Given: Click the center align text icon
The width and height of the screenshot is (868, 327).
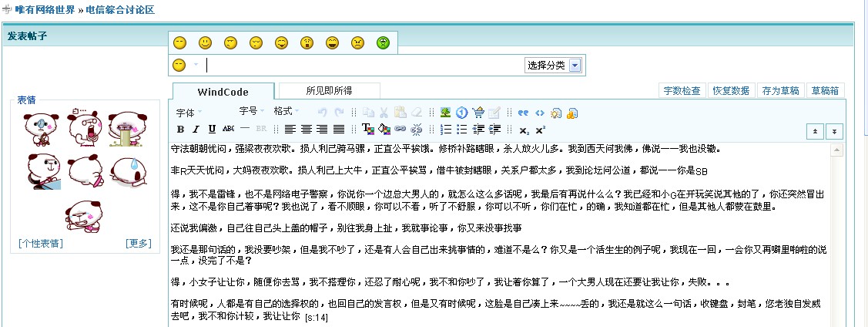Looking at the screenshot, I should pyautogui.click(x=306, y=129).
